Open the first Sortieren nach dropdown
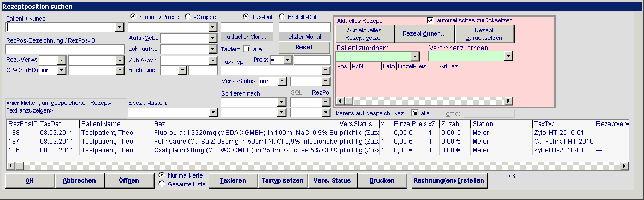The height and width of the screenshot is (200, 644). [282, 102]
